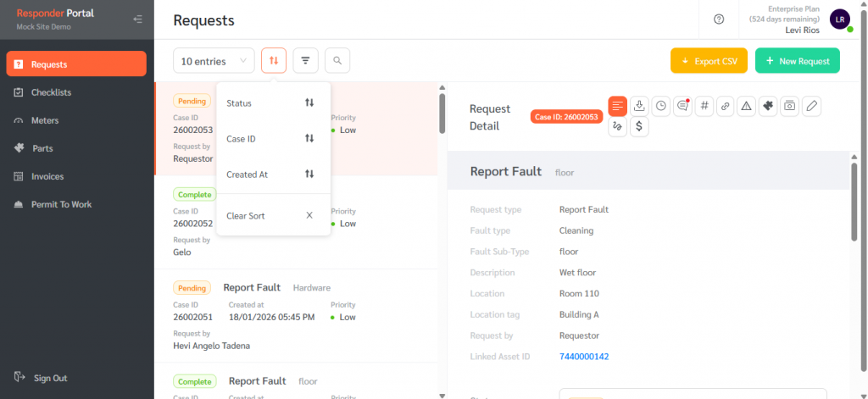Screen dimensions: 868x399
Task: Click the dollar sign cost icon
Action: pos(639,127)
